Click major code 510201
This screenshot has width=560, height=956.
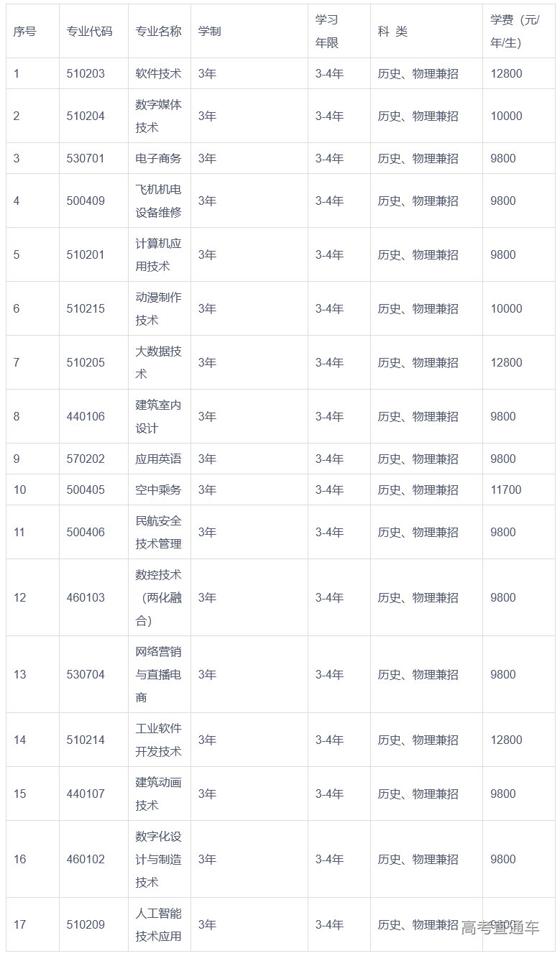[86, 254]
